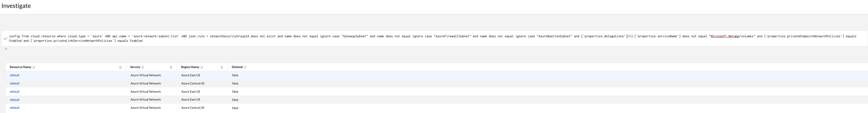Click the Service column header text
The height and width of the screenshot is (113, 868).
[x=135, y=67]
